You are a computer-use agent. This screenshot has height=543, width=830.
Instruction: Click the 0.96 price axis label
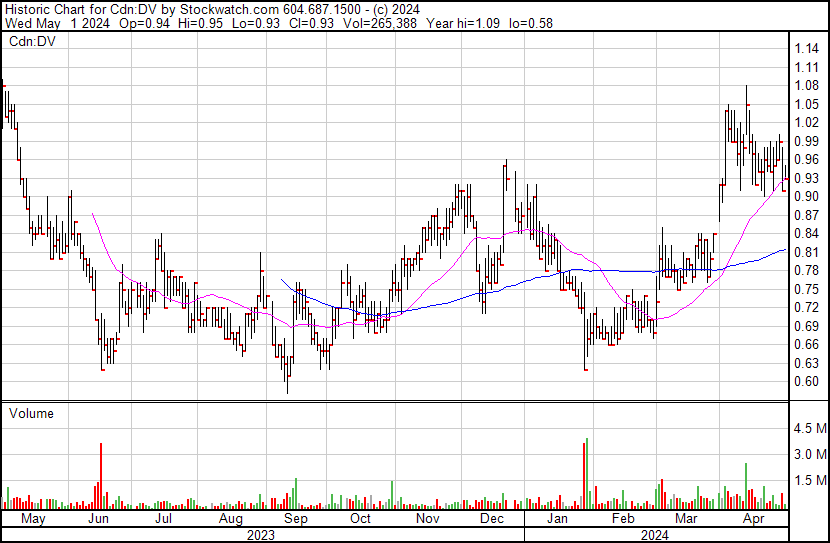tap(807, 160)
